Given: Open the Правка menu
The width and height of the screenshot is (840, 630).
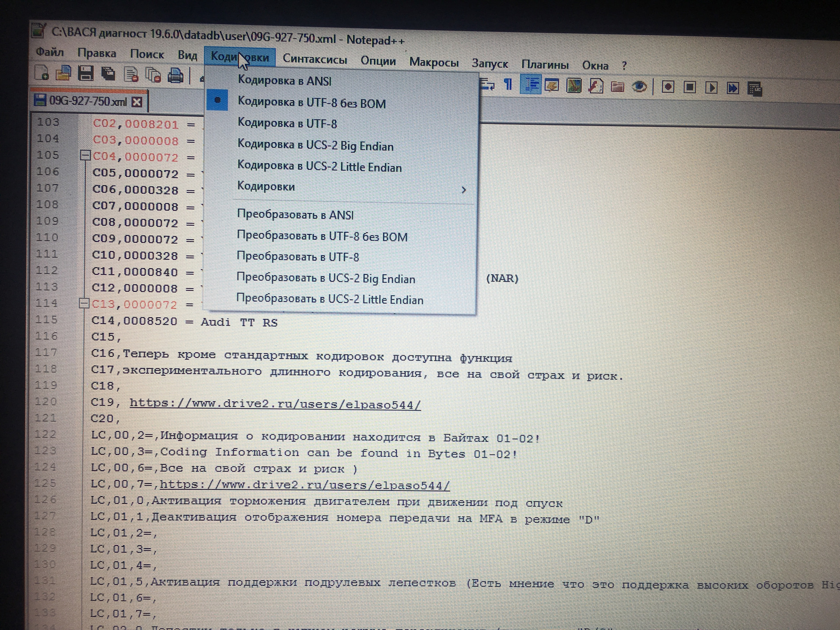Looking at the screenshot, I should pyautogui.click(x=97, y=53).
